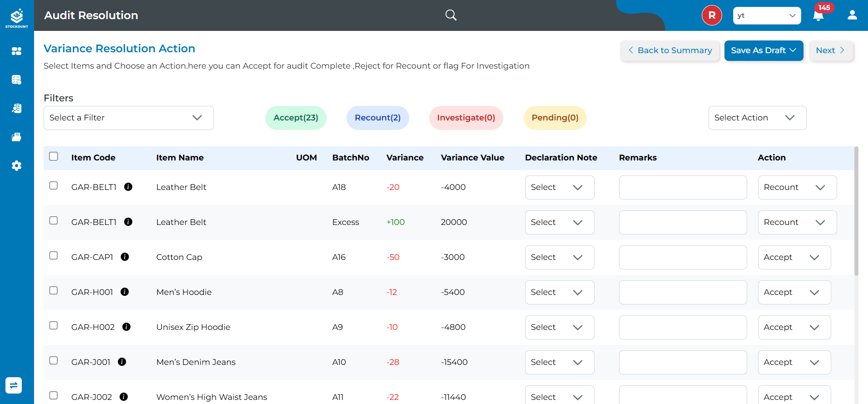Show info for GAR-H002 item
This screenshot has height=404, width=868.
(x=127, y=327)
